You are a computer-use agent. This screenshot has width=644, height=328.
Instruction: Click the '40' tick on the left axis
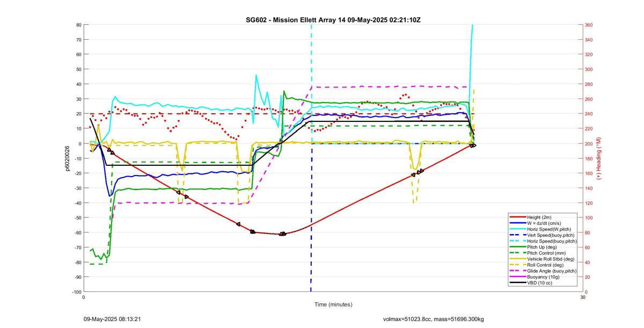(x=78, y=84)
